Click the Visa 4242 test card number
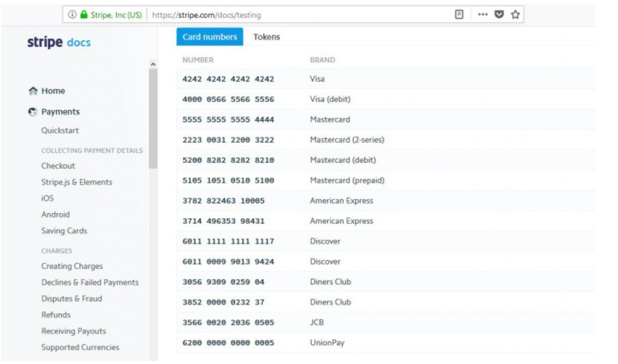This screenshot has width=618, height=364. [x=228, y=79]
